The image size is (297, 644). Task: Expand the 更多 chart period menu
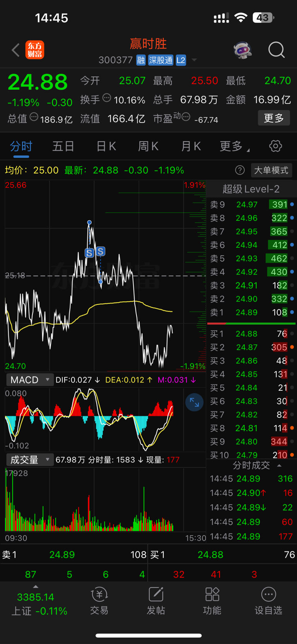pyautogui.click(x=234, y=146)
